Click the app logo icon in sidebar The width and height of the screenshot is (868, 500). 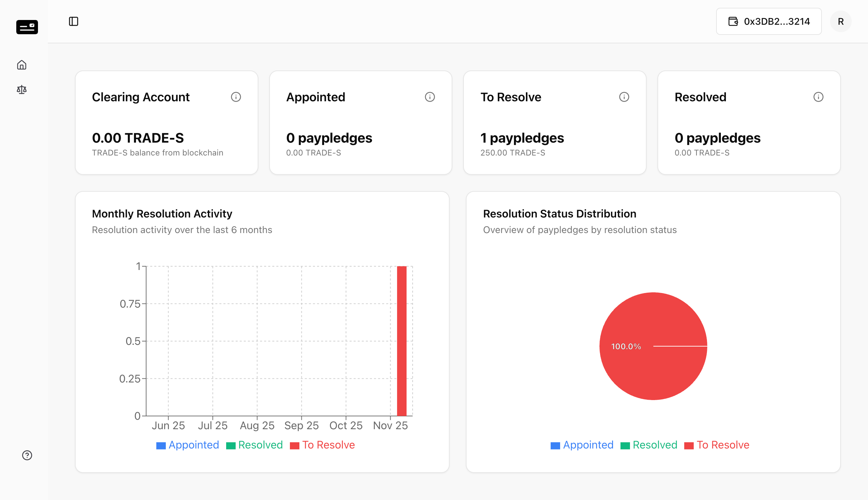coord(27,27)
